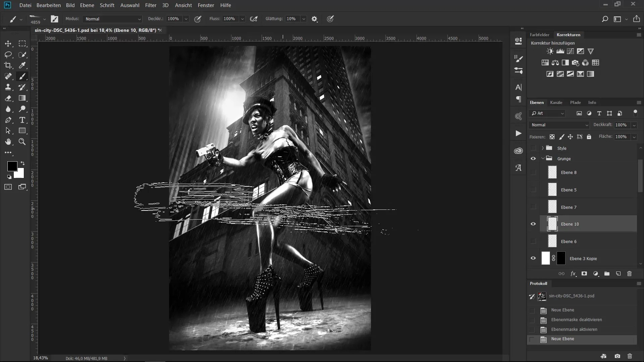The height and width of the screenshot is (362, 644).
Task: Open the Glättung smoothing dropdown arrow
Action: pos(304,19)
